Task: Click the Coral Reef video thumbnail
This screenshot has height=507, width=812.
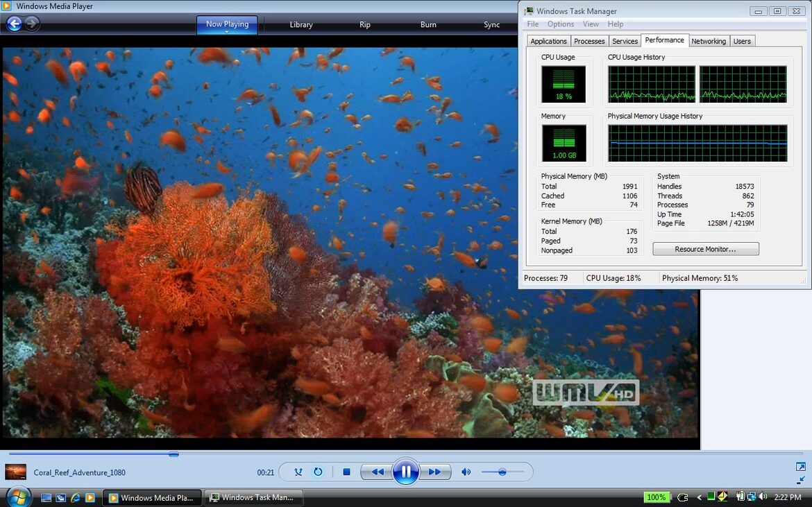Action: point(15,472)
